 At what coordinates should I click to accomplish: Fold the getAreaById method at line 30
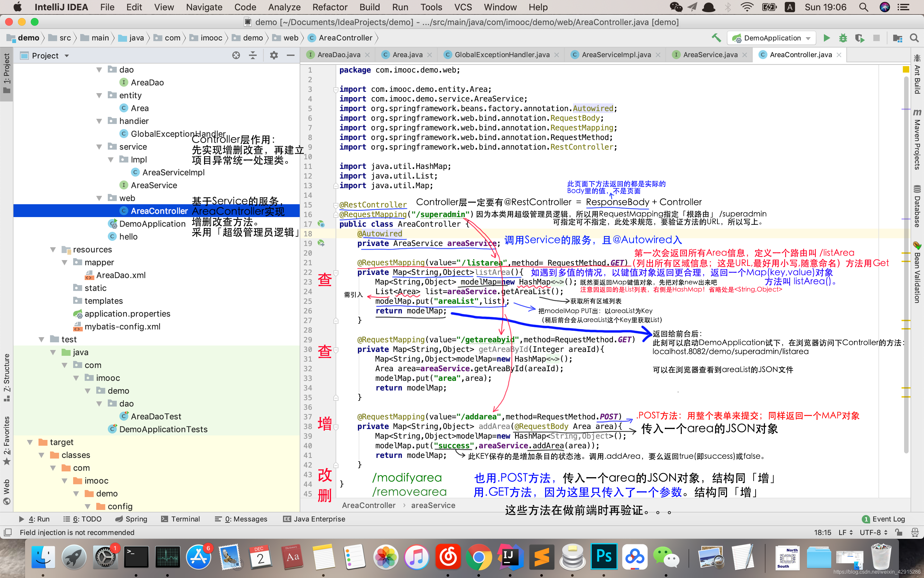336,349
